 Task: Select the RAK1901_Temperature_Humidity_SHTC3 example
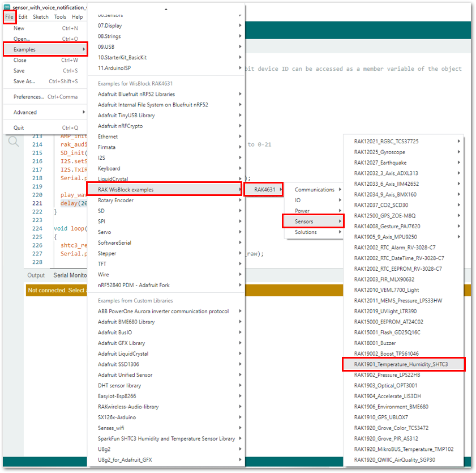[404, 364]
